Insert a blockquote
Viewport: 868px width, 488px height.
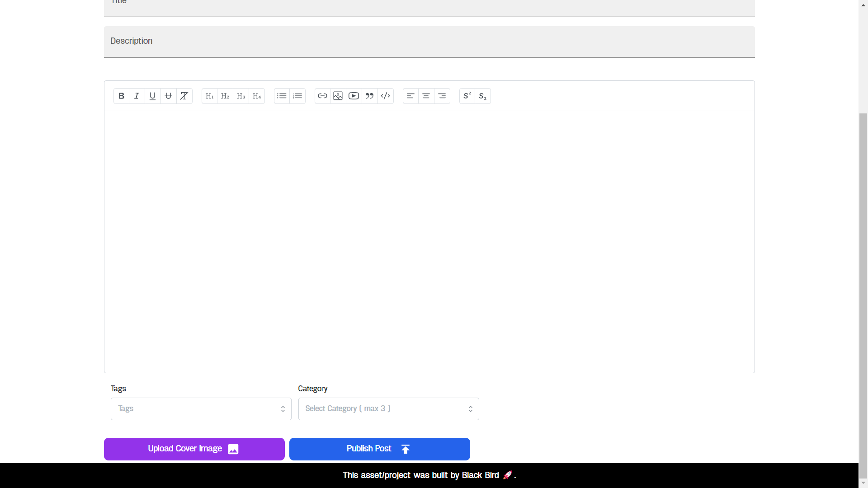[370, 96]
